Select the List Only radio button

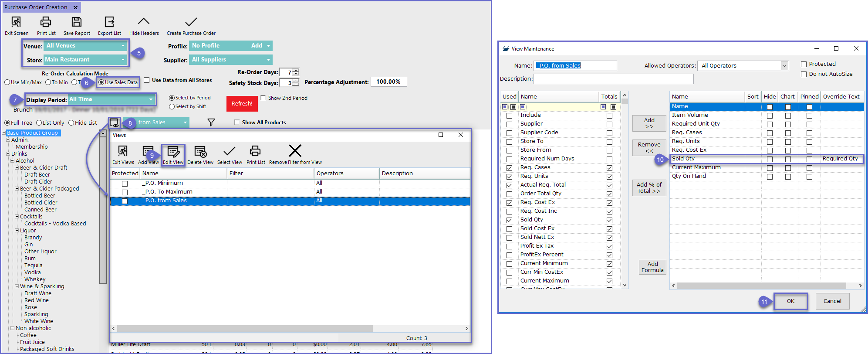(x=39, y=123)
